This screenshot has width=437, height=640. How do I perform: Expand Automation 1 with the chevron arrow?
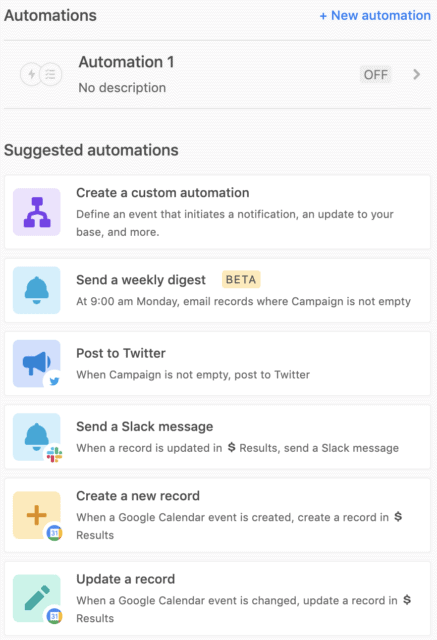click(x=416, y=74)
